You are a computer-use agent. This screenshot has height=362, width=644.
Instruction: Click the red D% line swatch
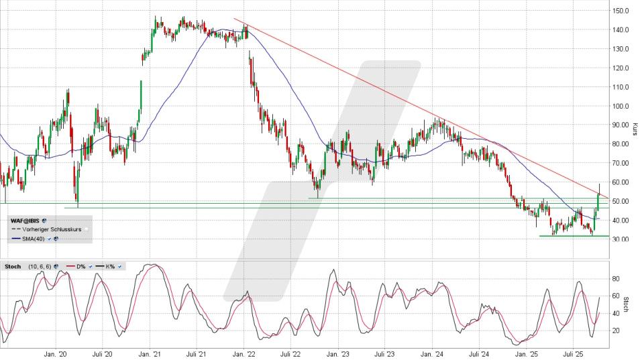pos(70,266)
